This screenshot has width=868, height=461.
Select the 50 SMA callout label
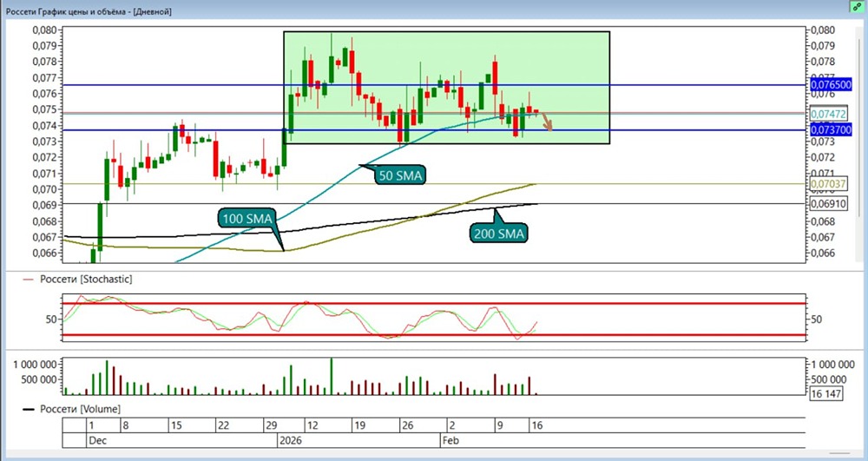(x=400, y=176)
